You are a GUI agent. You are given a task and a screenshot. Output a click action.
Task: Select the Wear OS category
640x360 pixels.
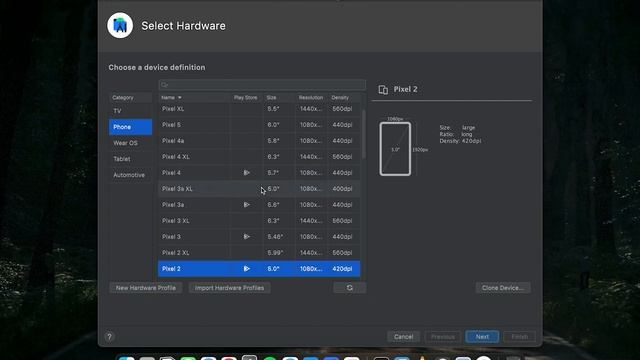[131, 143]
